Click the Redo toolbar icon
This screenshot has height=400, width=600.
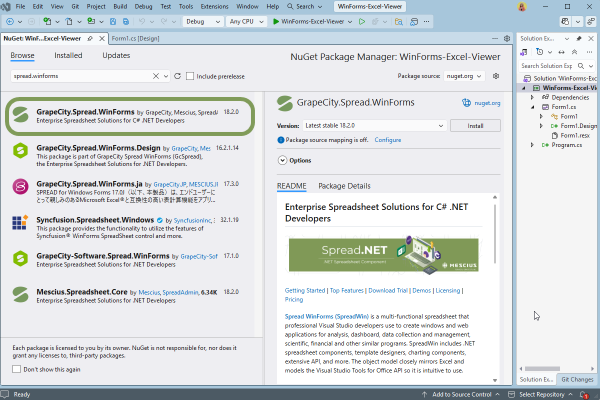point(164,22)
